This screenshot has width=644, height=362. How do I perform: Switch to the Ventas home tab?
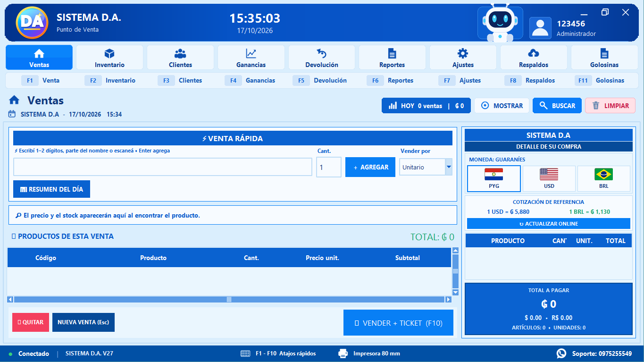coord(39,58)
